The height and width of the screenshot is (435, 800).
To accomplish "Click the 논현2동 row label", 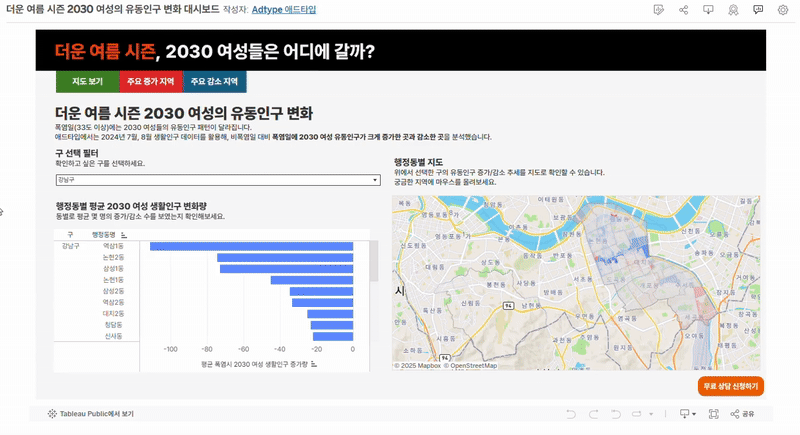I will pos(113,258).
